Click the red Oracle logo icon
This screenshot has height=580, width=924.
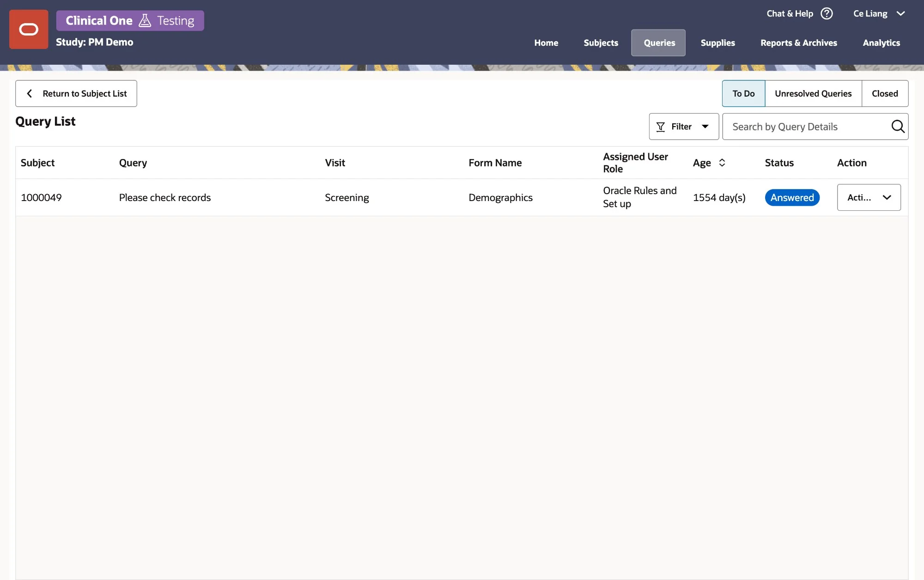[29, 30]
